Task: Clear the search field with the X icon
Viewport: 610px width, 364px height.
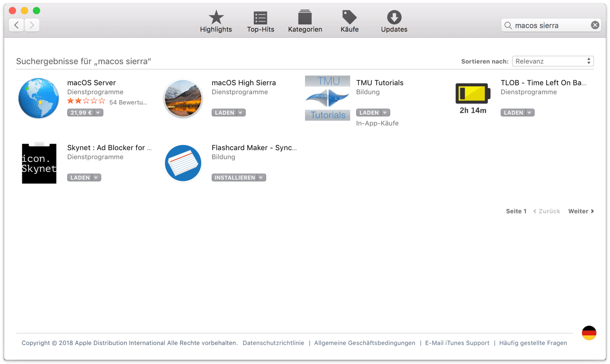Action: click(595, 25)
